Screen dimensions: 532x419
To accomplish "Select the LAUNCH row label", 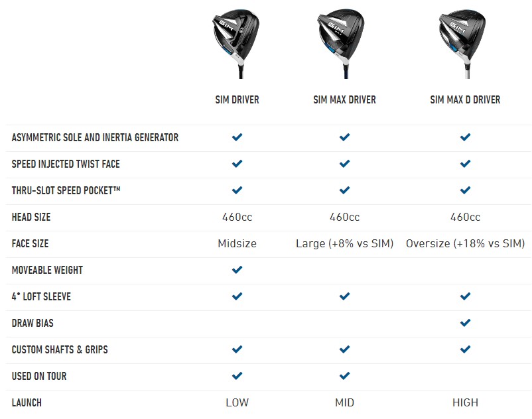I will point(27,402).
